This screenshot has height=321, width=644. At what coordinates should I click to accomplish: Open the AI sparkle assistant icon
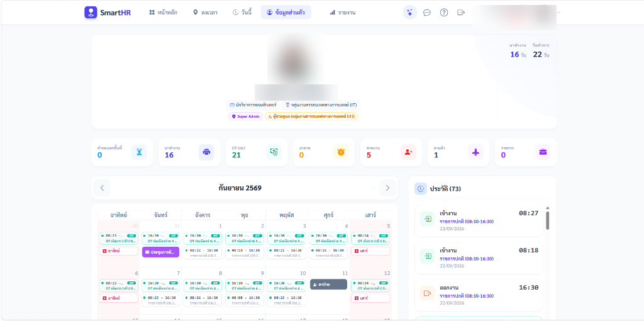tap(409, 13)
